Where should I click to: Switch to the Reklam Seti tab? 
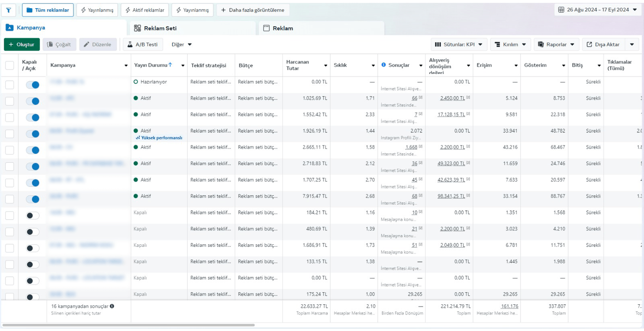coord(160,28)
